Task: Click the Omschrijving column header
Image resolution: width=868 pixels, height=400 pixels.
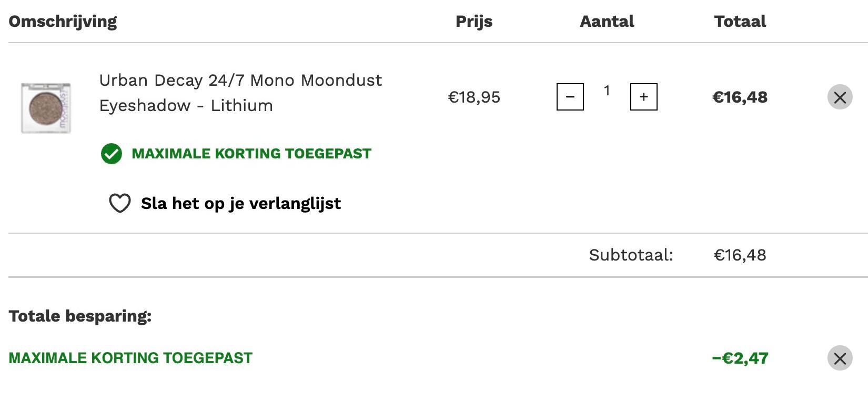Action: 63,22
